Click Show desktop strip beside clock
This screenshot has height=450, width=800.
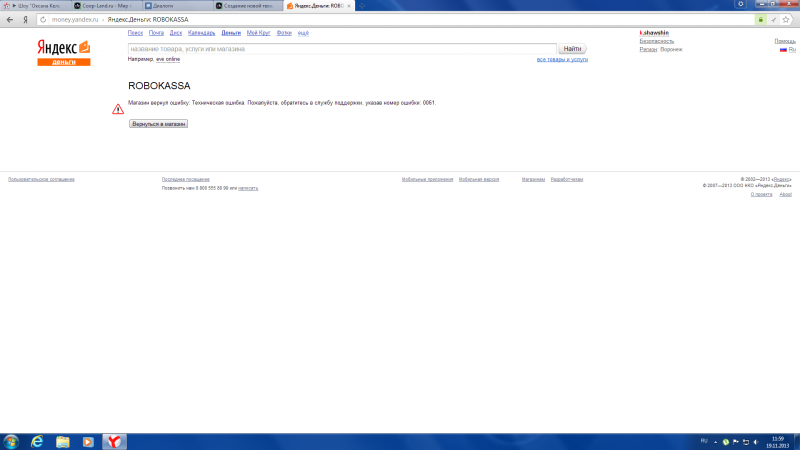point(797,442)
